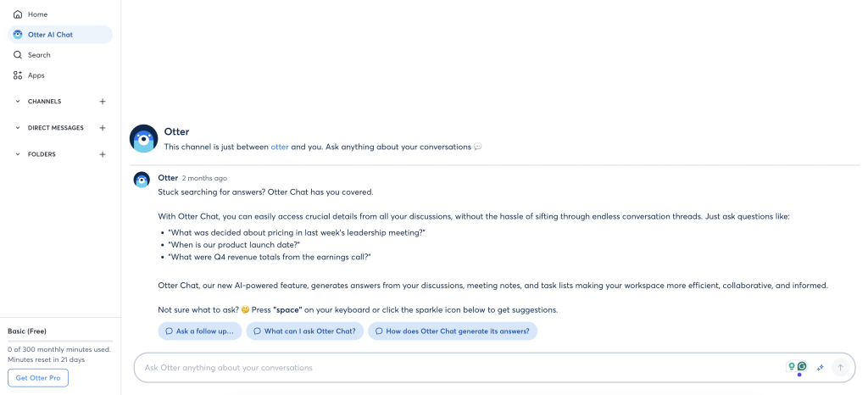868x395 pixels.
Task: Open the otter profile link
Action: tap(280, 147)
